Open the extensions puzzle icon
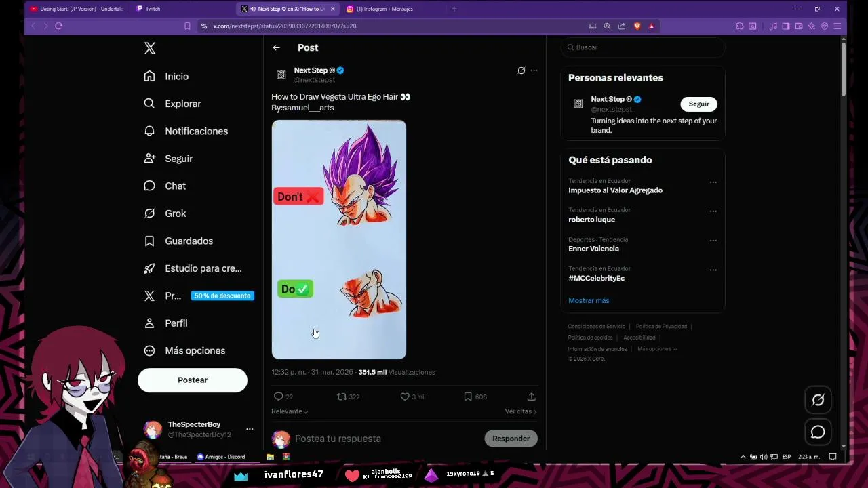868x488 pixels. (739, 26)
